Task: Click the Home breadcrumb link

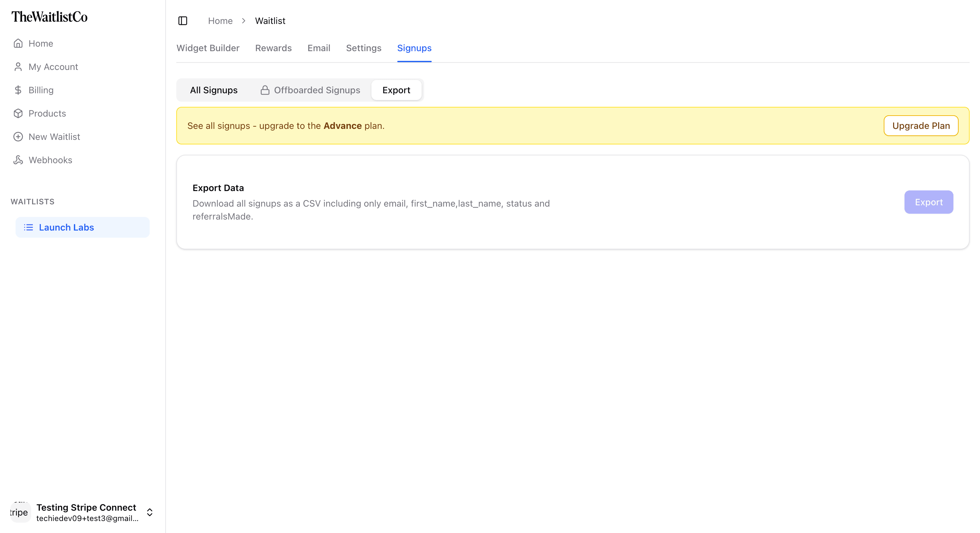Action: tap(220, 21)
